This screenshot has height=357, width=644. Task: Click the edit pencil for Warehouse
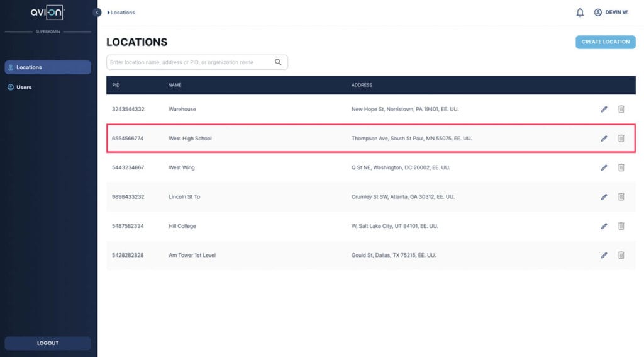click(x=604, y=109)
